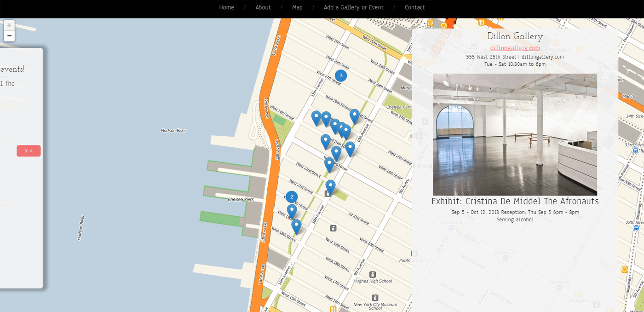Select the pin on West 26th Street near 10th Avenue
The image size is (644, 312).
pyautogui.click(x=354, y=117)
